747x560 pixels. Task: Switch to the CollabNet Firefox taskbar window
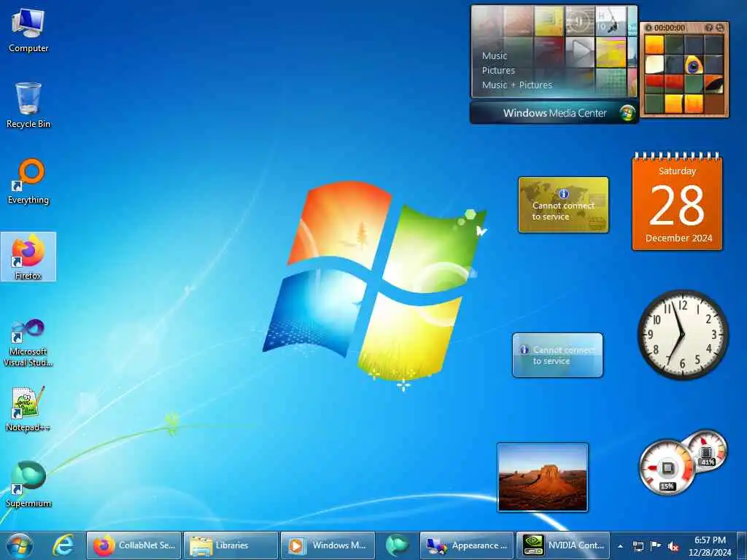click(x=133, y=545)
